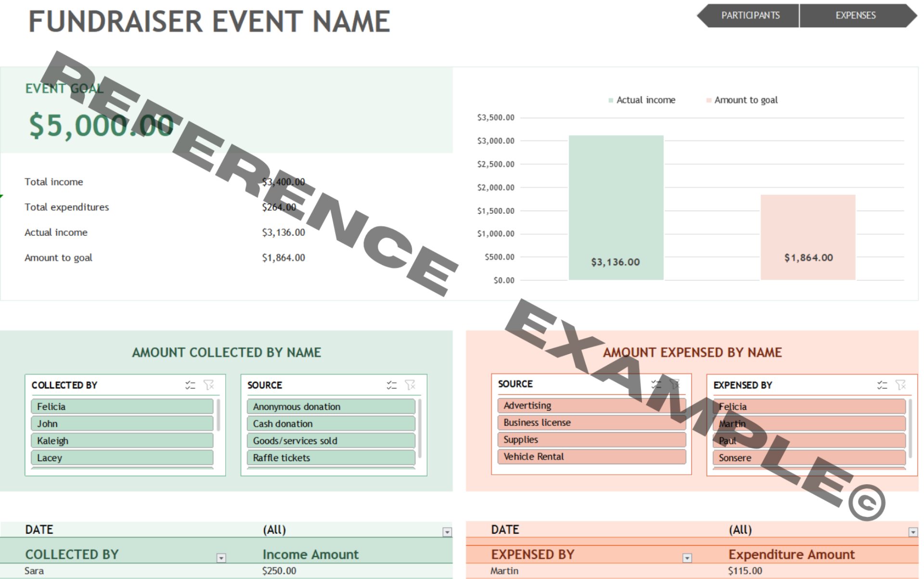924x579 pixels.
Task: Clear the filter on the EXPENSED BY slicer
Action: click(900, 385)
